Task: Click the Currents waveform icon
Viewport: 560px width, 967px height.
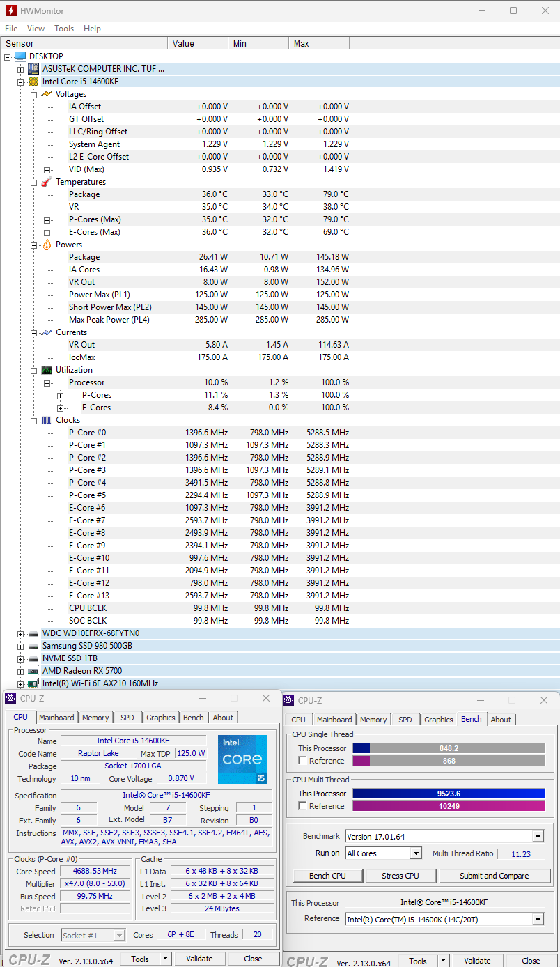Action: click(x=47, y=332)
